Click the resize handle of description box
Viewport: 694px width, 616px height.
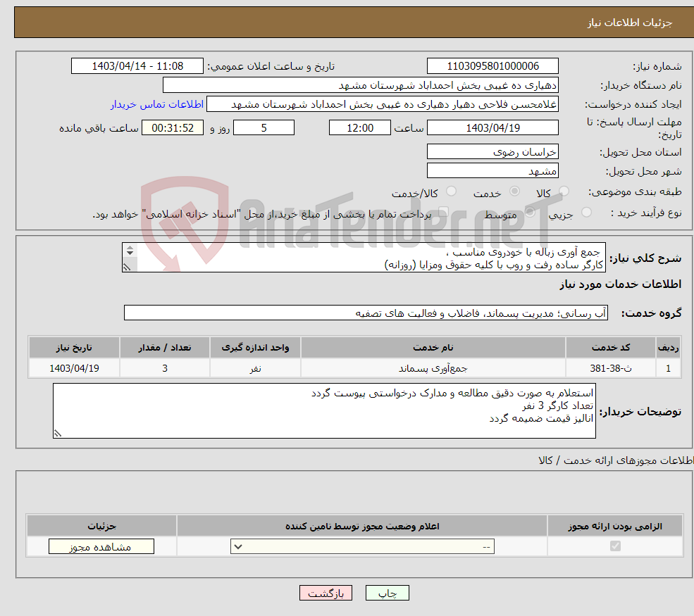pyautogui.click(x=127, y=267)
